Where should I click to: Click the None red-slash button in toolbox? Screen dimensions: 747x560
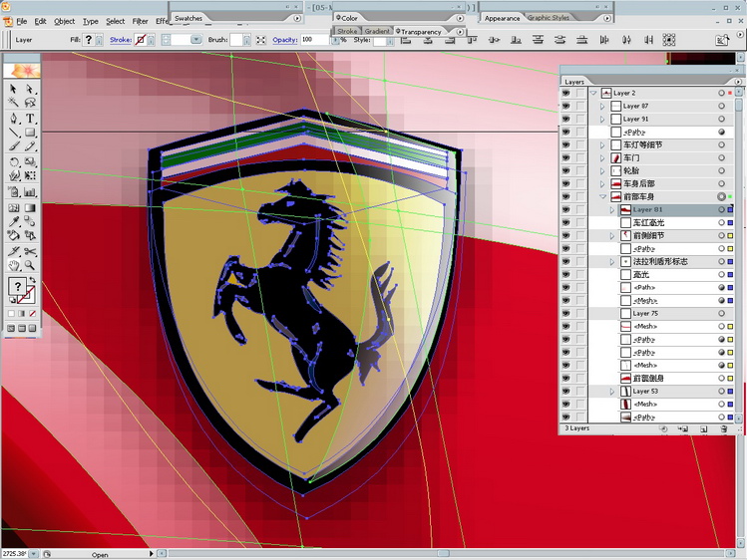tap(32, 314)
